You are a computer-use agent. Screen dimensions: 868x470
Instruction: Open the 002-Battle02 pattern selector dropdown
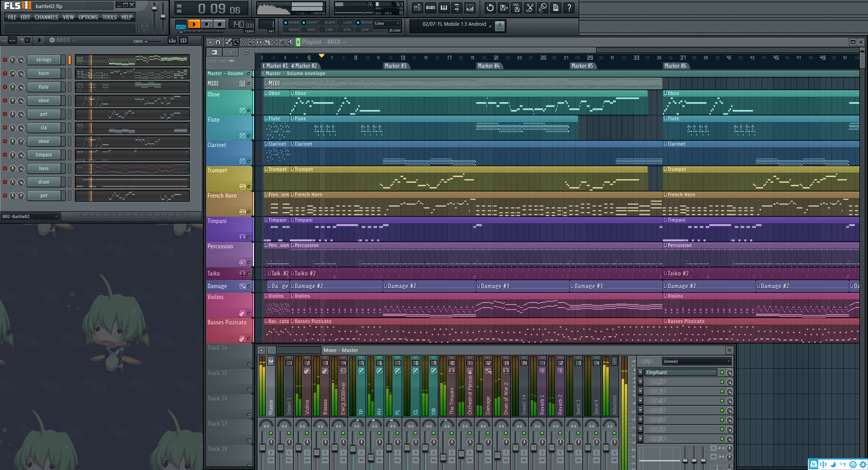(x=30, y=216)
